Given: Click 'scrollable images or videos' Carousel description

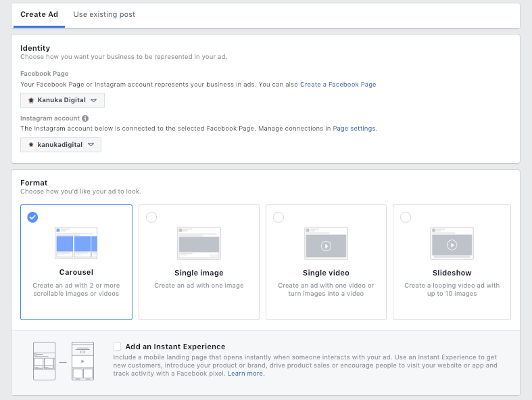Looking at the screenshot, I should [76, 294].
